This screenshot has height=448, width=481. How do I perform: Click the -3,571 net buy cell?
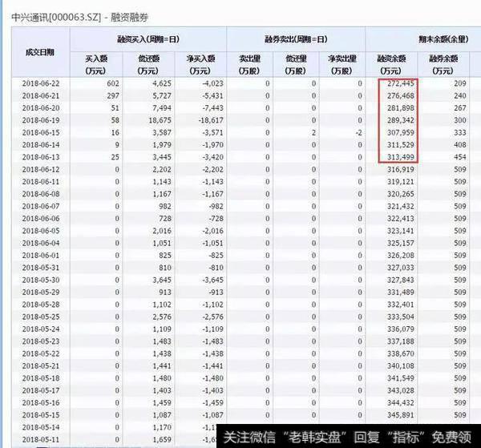point(213,132)
